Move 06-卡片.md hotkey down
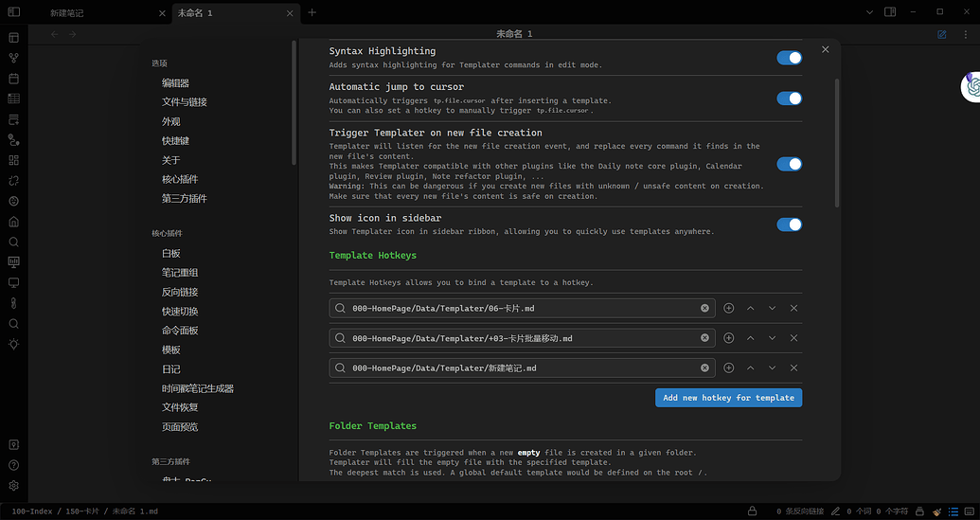Image resolution: width=980 pixels, height=520 pixels. pos(773,308)
